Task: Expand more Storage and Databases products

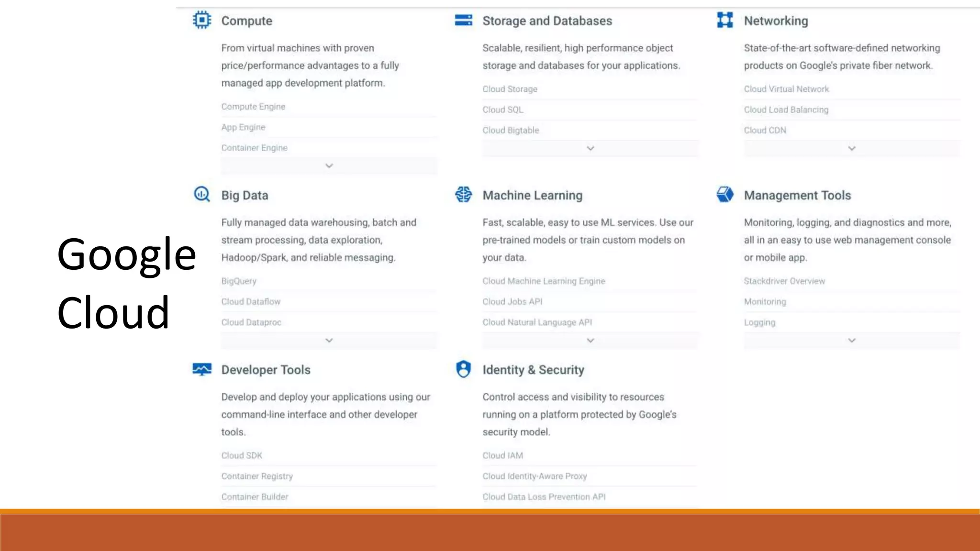Action: (x=590, y=148)
